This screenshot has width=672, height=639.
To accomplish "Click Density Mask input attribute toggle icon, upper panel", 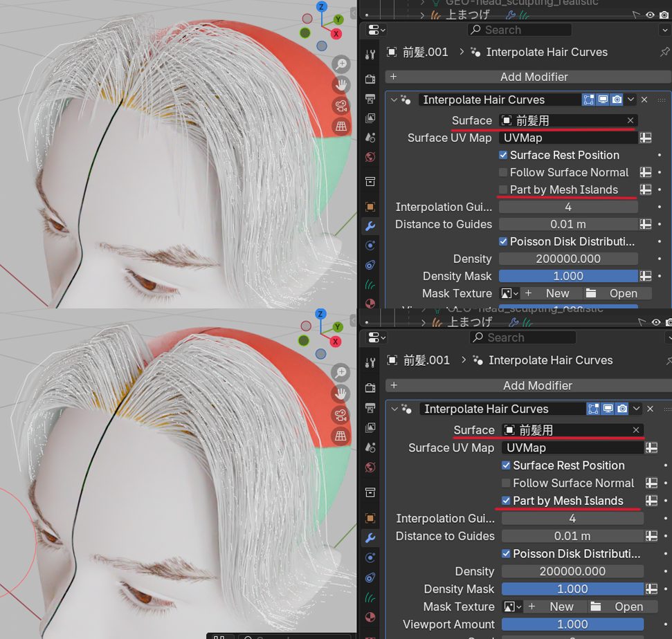I will click(x=645, y=276).
